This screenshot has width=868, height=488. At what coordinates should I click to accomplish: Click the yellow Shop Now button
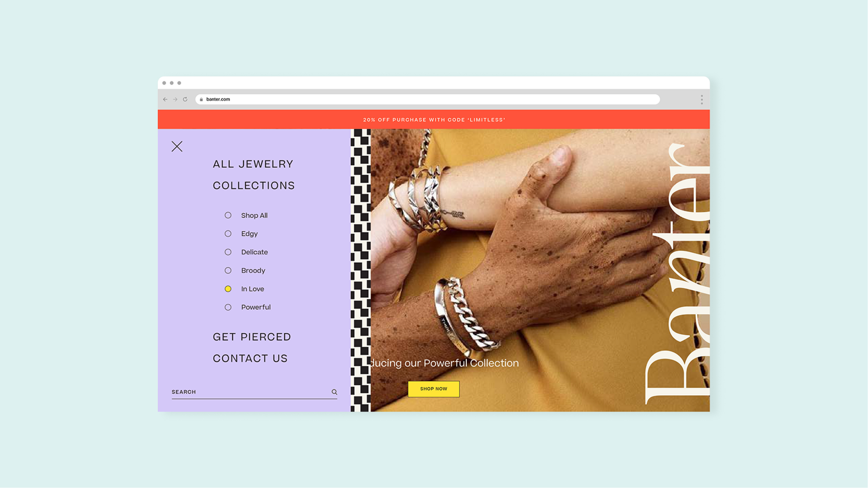(434, 389)
